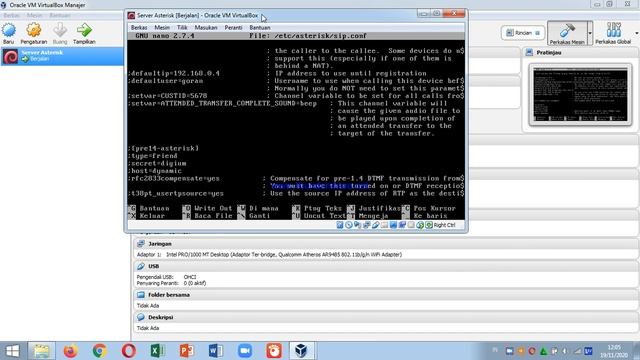Screen dimensions: 640x360
Task: Click the Pratinjau preview thumbnail
Action: [580, 95]
